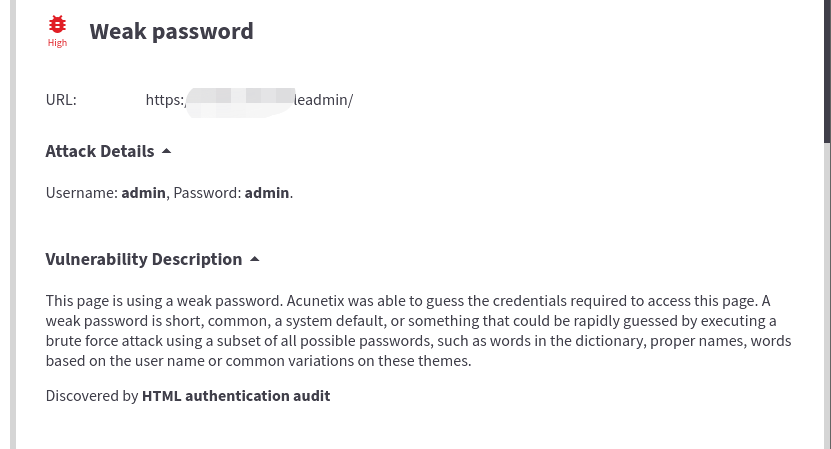Click the Username: label text

coord(81,192)
